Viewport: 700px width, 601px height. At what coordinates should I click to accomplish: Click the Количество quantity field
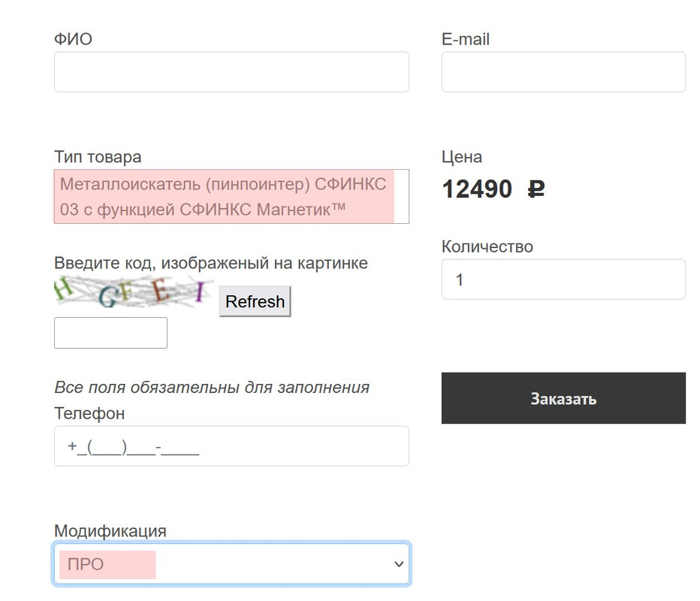(563, 279)
